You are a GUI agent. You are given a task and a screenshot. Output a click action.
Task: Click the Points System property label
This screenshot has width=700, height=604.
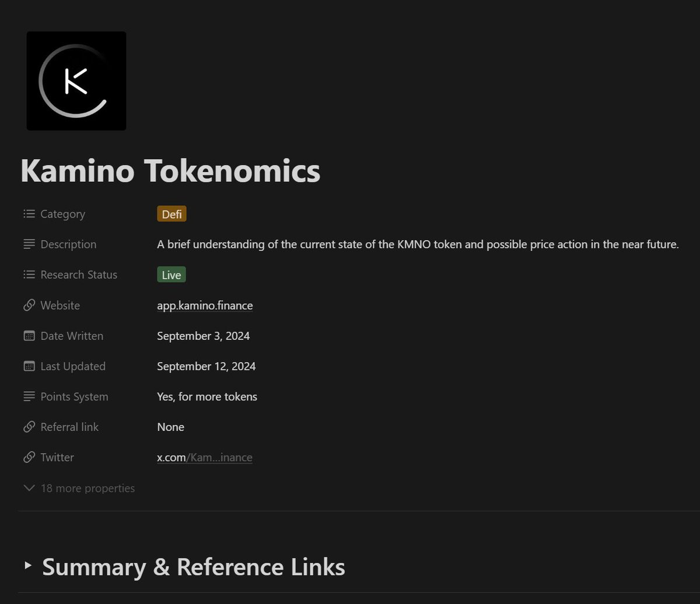(74, 396)
